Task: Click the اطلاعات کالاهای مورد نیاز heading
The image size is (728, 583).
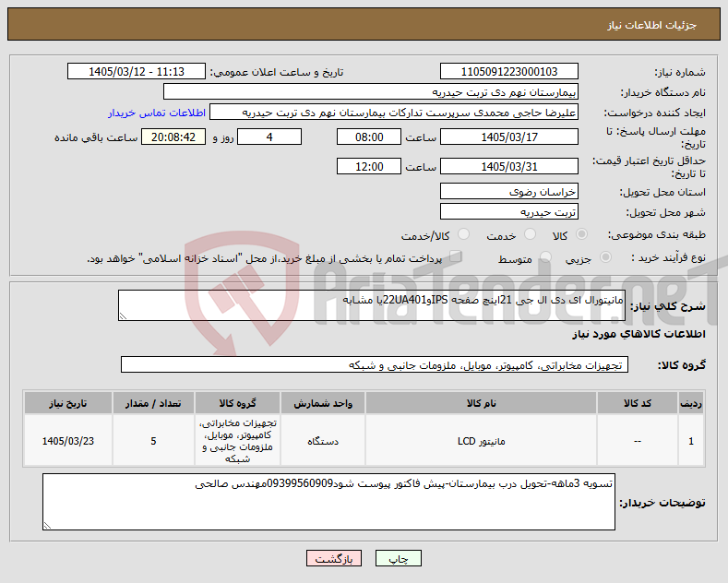Action: coord(638,334)
